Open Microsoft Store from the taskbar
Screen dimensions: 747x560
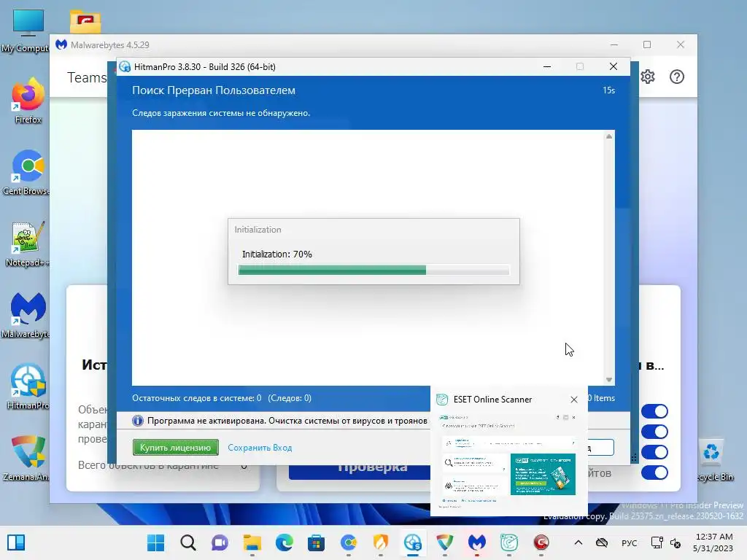tap(316, 542)
